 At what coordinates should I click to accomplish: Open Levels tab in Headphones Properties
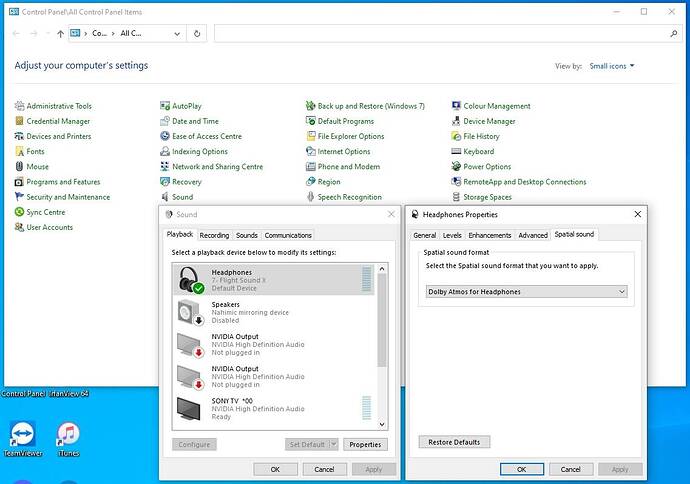[x=452, y=235]
